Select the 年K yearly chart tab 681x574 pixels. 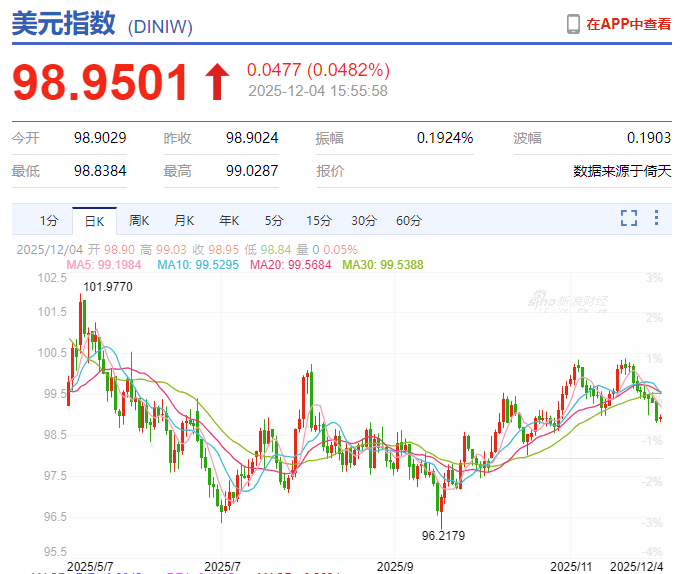tap(229, 220)
